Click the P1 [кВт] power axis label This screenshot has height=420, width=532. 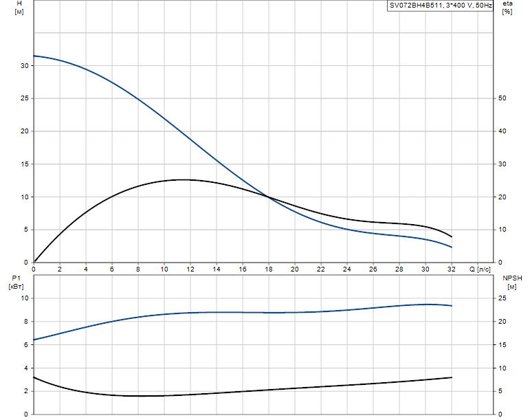click(x=16, y=283)
